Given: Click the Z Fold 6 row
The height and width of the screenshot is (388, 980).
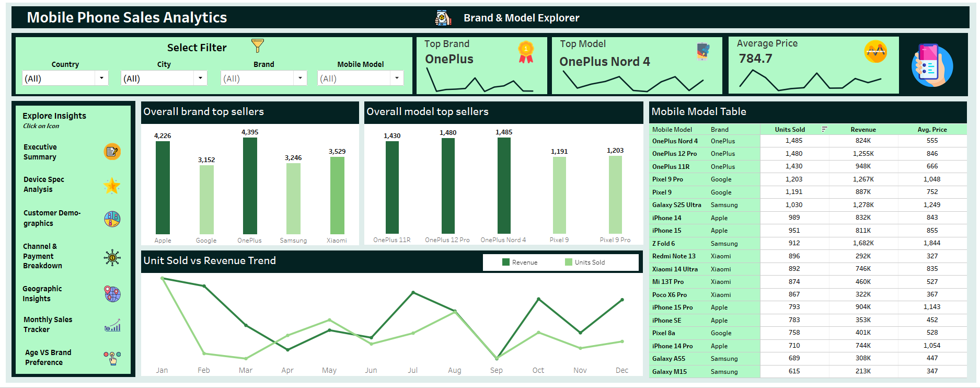Looking at the screenshot, I should 808,243.
